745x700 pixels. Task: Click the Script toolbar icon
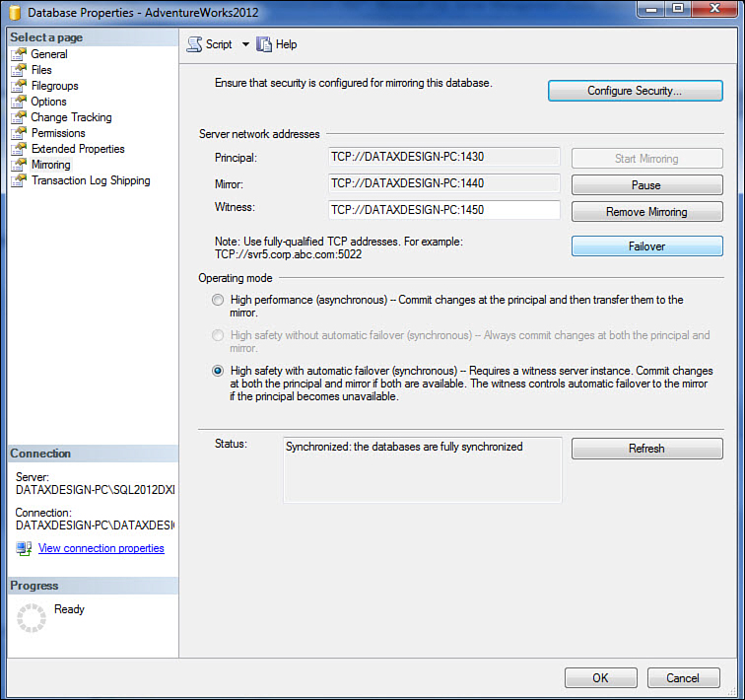coord(194,44)
